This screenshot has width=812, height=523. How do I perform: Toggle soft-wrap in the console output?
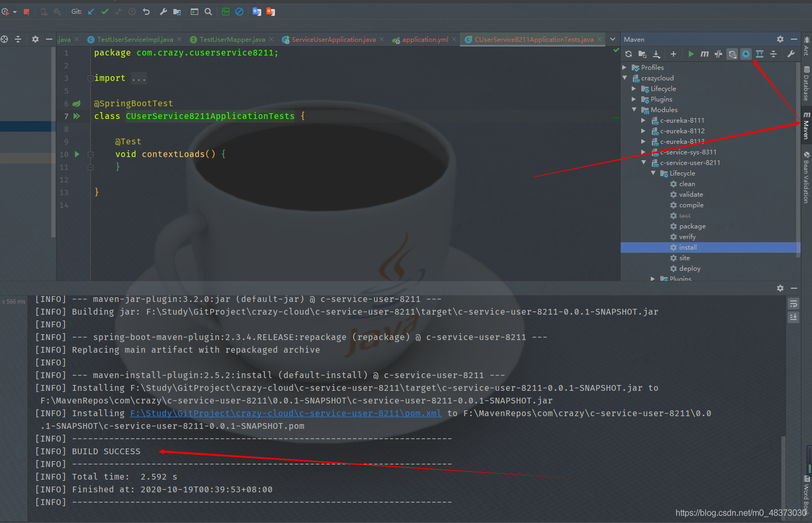[793, 304]
